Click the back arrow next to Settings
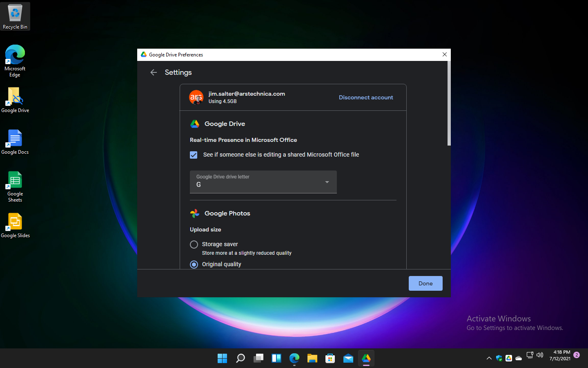 pos(153,72)
